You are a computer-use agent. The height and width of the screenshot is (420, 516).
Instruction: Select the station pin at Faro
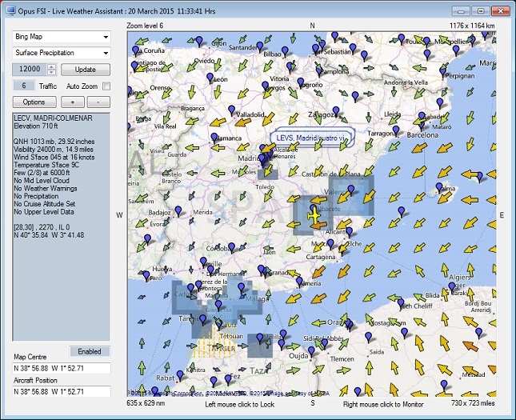click(x=146, y=276)
